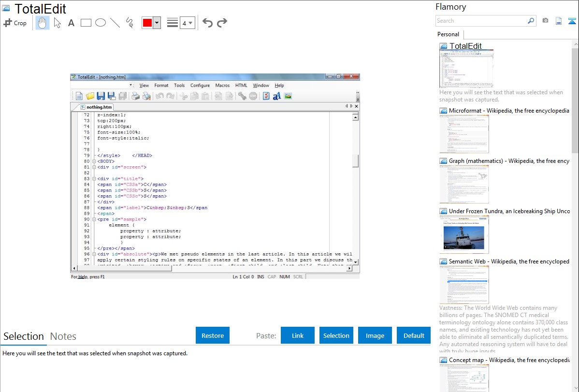Click the red color swatch

pyautogui.click(x=147, y=23)
